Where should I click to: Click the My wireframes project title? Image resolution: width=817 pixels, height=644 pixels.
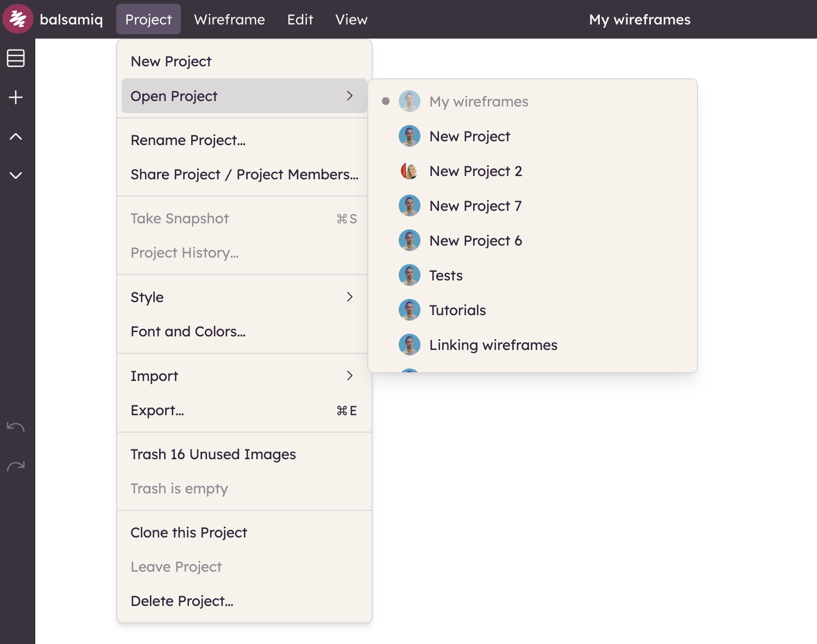[639, 20]
